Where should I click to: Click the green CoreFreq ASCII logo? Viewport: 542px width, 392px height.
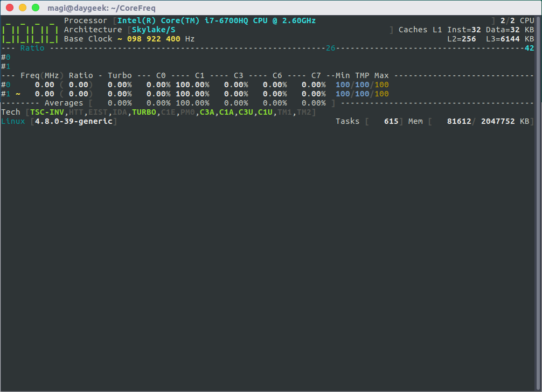30,30
